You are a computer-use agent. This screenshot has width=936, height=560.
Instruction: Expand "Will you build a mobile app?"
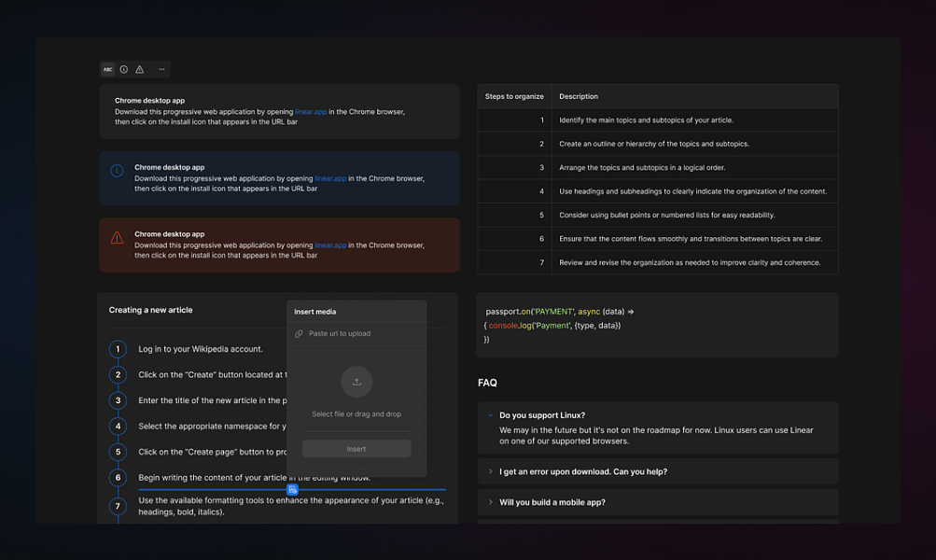pos(490,501)
